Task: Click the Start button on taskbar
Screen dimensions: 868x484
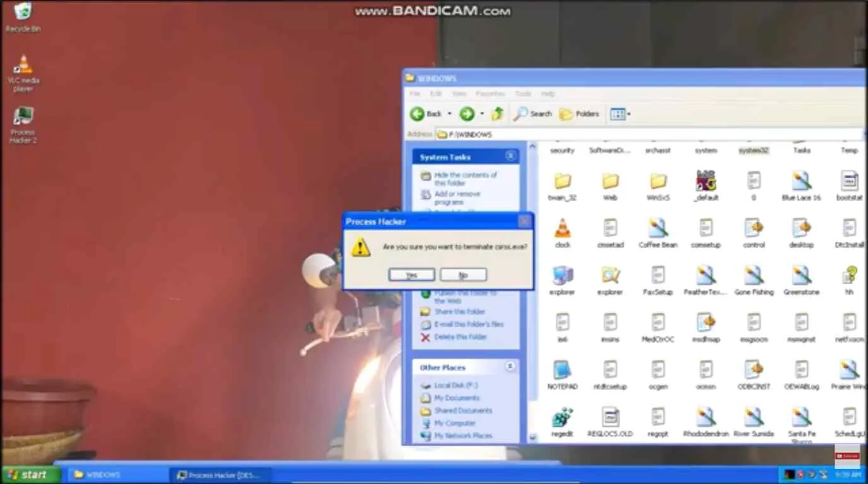Action: [30, 475]
